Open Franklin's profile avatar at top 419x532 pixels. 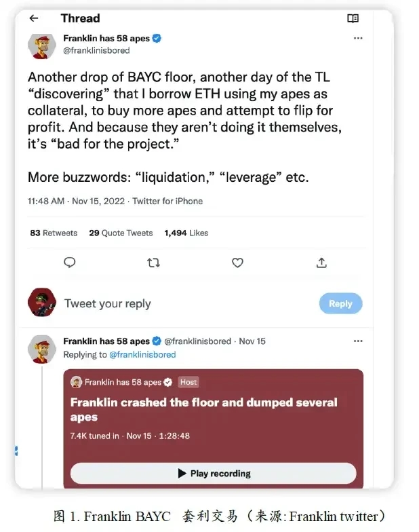[42, 45]
